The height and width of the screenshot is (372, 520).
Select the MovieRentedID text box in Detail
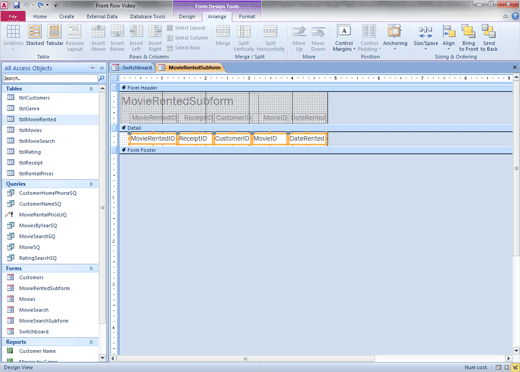click(153, 139)
